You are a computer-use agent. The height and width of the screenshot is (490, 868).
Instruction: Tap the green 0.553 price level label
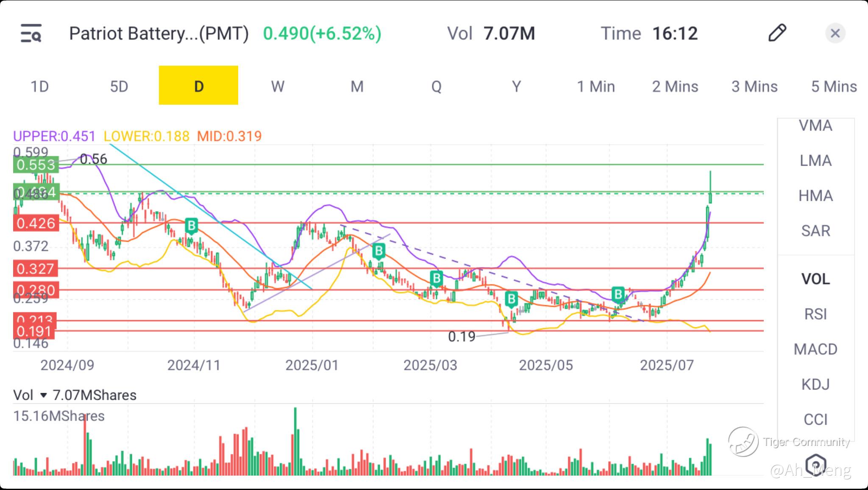(36, 164)
